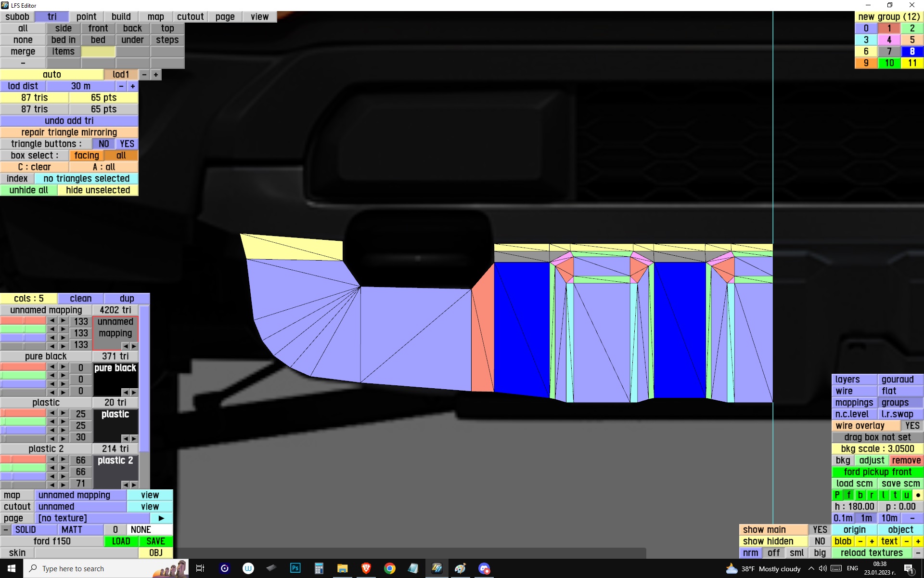
Task: Toggle wire overlay YES button
Action: (912, 426)
